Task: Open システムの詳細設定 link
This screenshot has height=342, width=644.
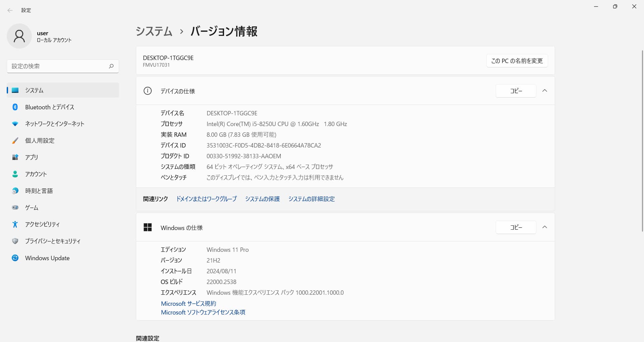Action: (x=312, y=199)
